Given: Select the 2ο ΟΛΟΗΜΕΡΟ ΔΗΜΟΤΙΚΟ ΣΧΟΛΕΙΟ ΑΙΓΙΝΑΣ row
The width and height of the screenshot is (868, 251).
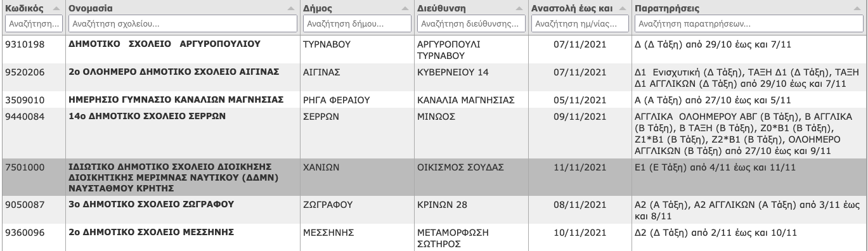Looking at the screenshot, I should point(434,77).
